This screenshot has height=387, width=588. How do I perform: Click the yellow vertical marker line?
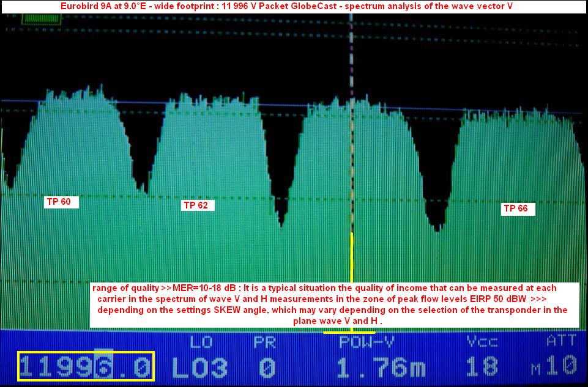[351, 257]
